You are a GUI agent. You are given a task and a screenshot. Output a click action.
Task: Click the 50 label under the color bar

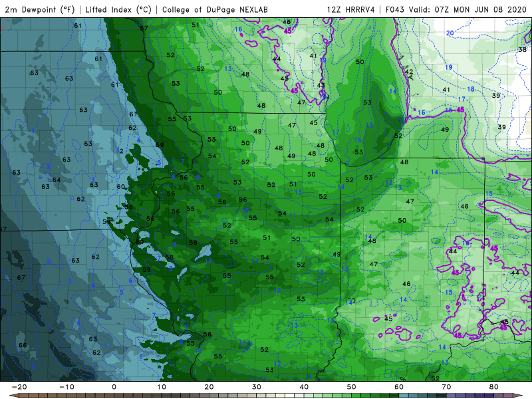(352, 387)
